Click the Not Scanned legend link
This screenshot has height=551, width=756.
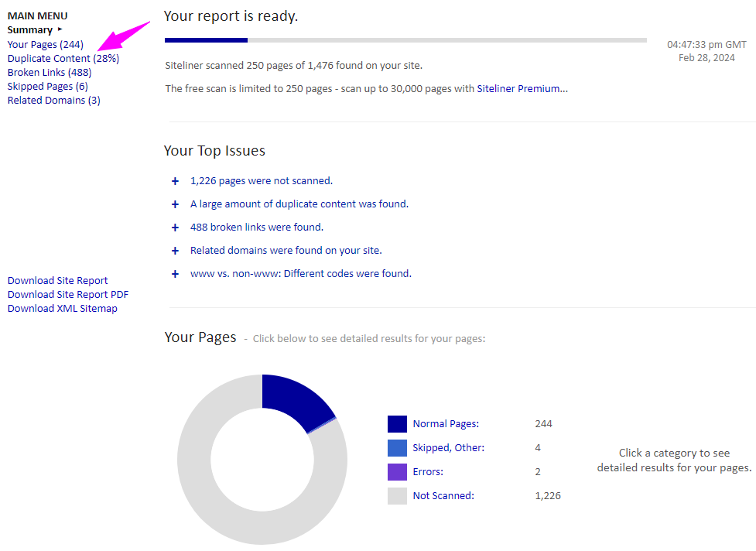click(443, 496)
